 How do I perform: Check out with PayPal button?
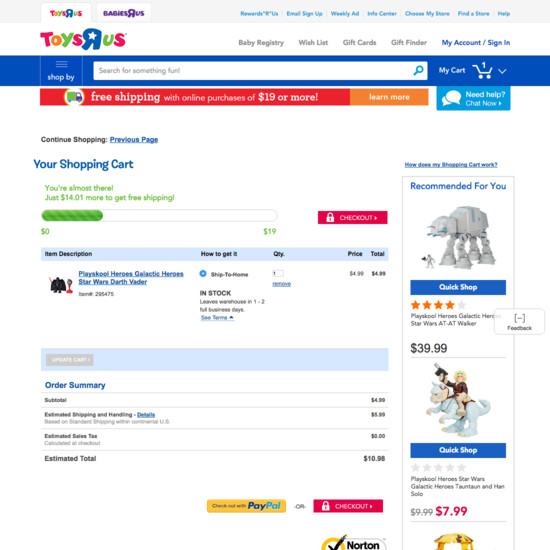246,506
